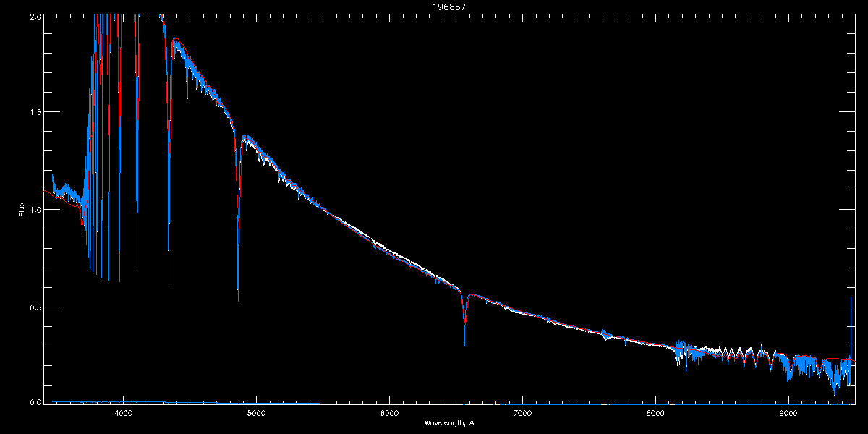The image size is (868, 434).
Task: Click the deep absorption line bottom near 6560
Action: tap(464, 344)
